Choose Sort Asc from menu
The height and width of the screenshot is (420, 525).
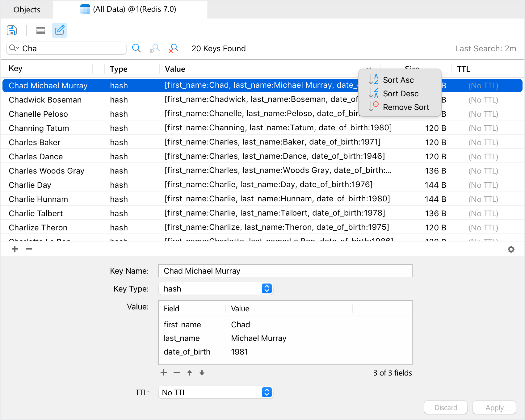point(400,80)
